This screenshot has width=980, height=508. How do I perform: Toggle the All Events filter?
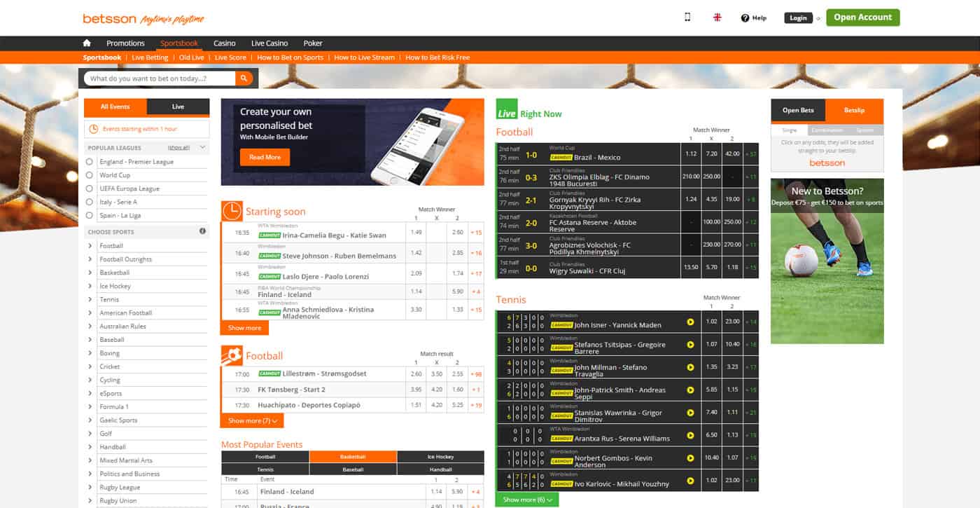click(x=115, y=107)
